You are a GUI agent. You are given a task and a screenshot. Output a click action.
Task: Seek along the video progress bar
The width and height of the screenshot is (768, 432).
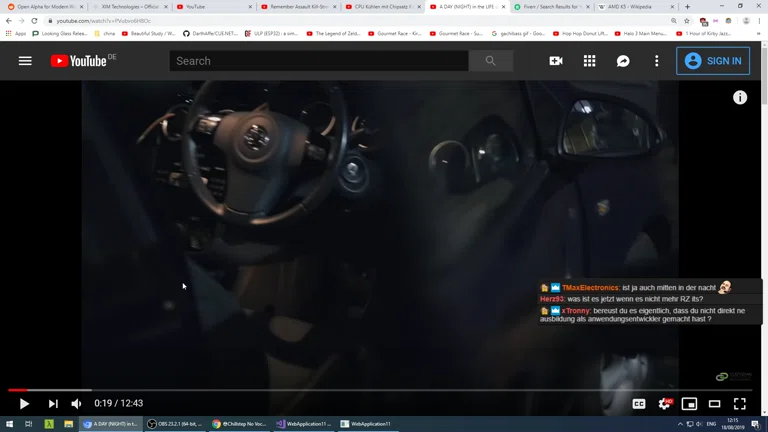[x=380, y=390]
